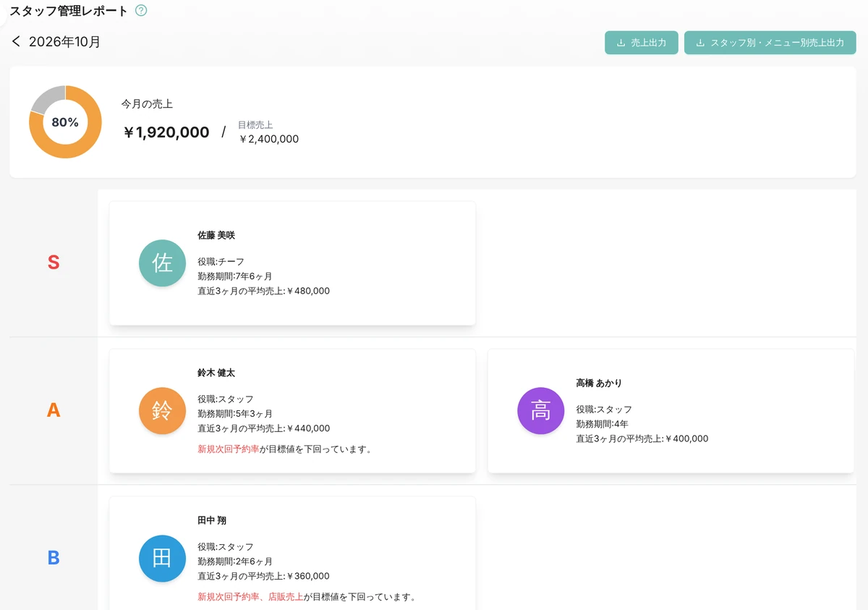Open the 高橋 あかり staff name
This screenshot has height=610, width=868.
[x=599, y=383]
